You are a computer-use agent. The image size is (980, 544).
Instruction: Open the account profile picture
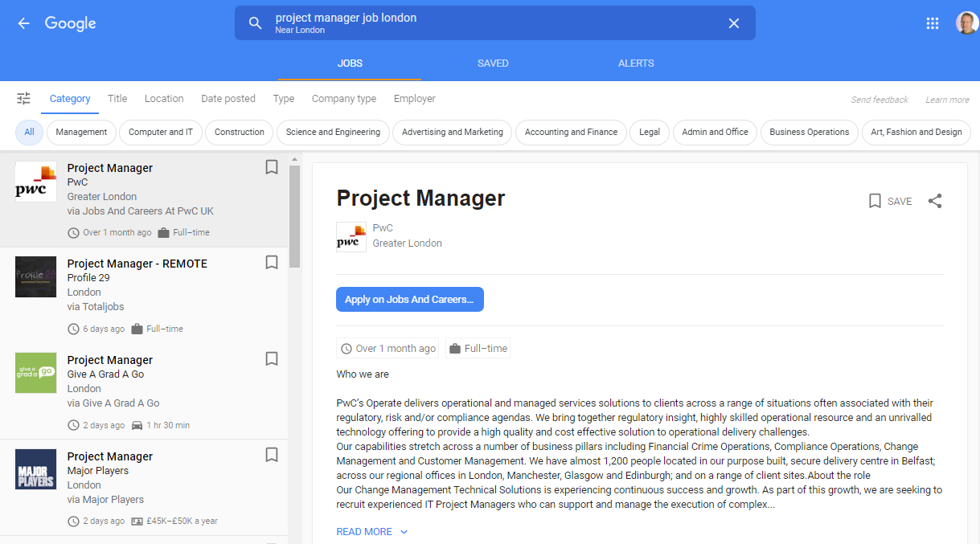coord(967,23)
